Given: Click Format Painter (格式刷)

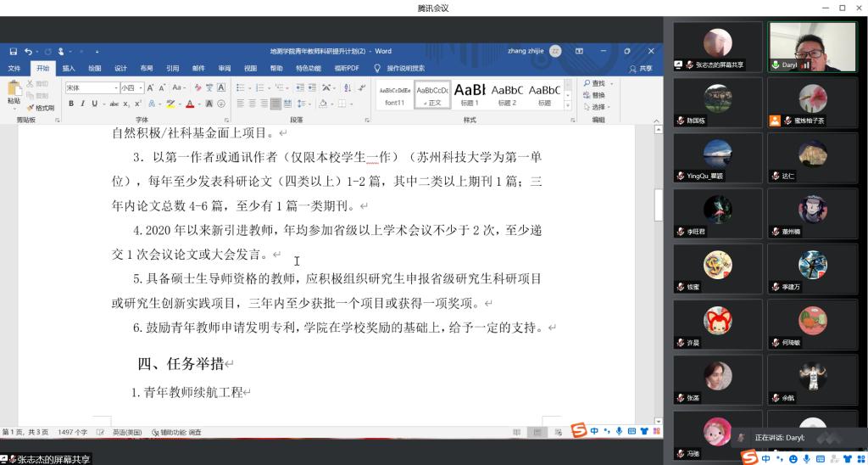Looking at the screenshot, I should click(x=41, y=108).
